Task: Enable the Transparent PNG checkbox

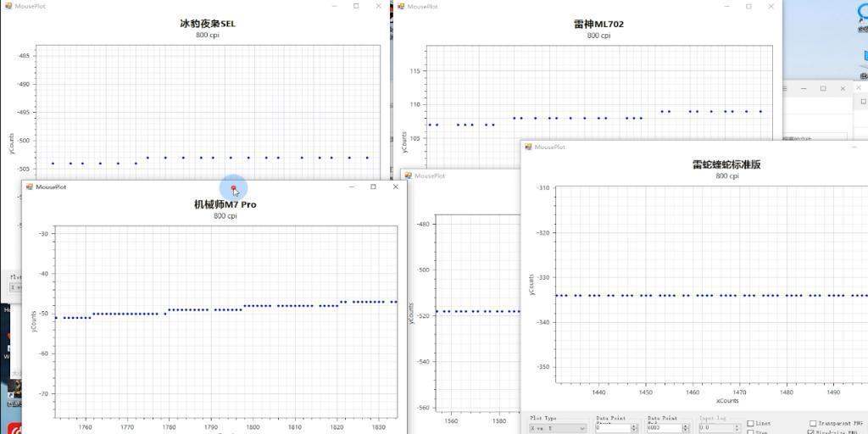Action: tap(813, 423)
